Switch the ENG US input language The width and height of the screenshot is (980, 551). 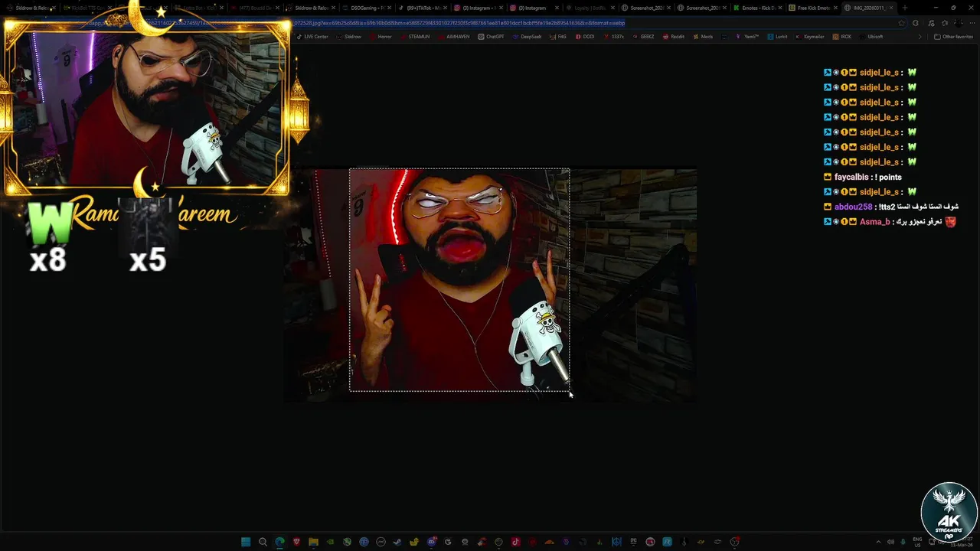(917, 542)
